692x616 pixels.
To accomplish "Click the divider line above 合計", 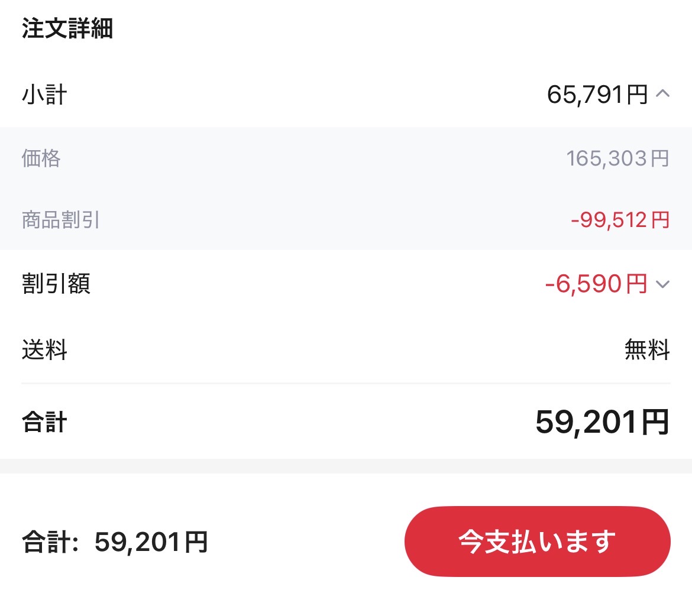I will click(346, 384).
